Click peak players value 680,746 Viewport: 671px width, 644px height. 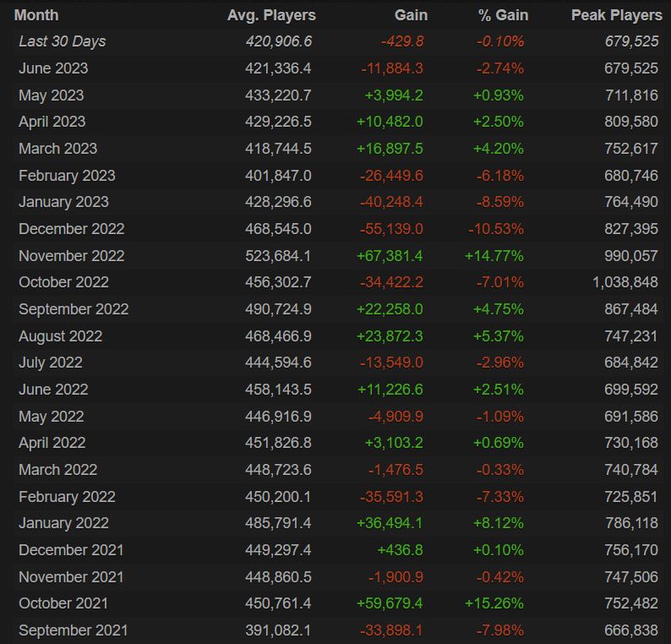pyautogui.click(x=631, y=176)
